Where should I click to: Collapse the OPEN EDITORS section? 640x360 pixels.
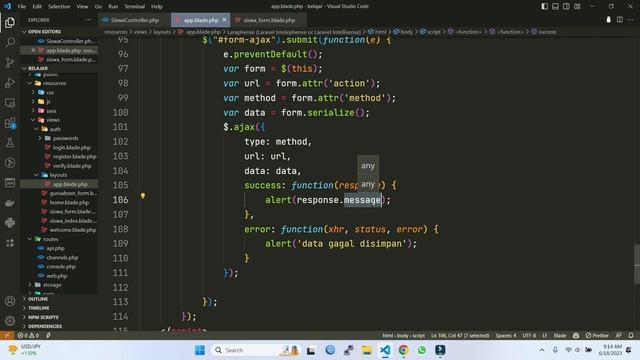tap(59, 31)
